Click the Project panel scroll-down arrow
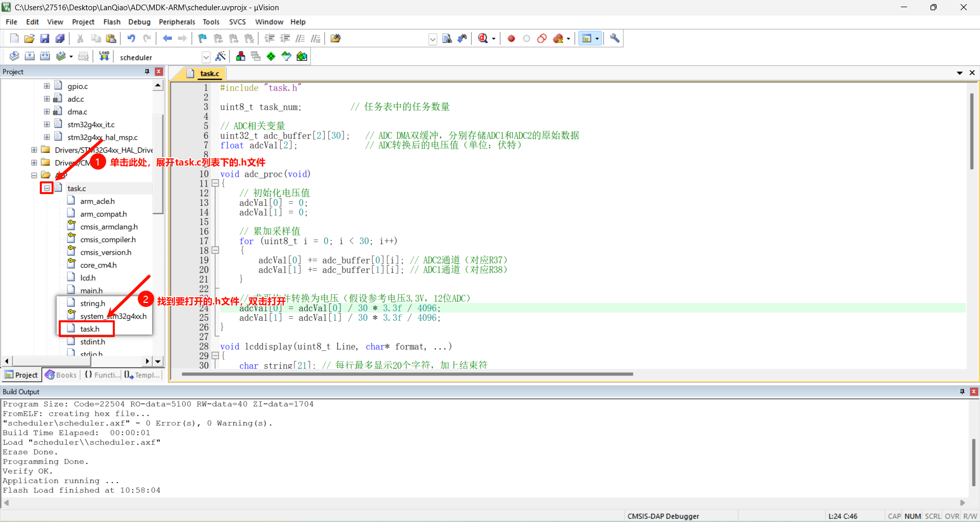 [158, 361]
